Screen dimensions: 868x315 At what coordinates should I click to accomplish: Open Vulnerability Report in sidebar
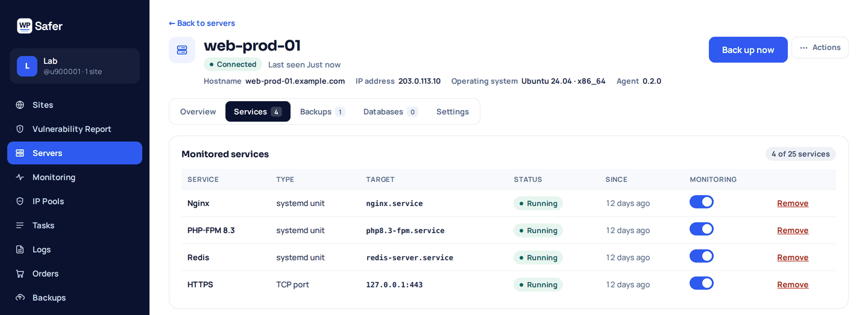75,129
